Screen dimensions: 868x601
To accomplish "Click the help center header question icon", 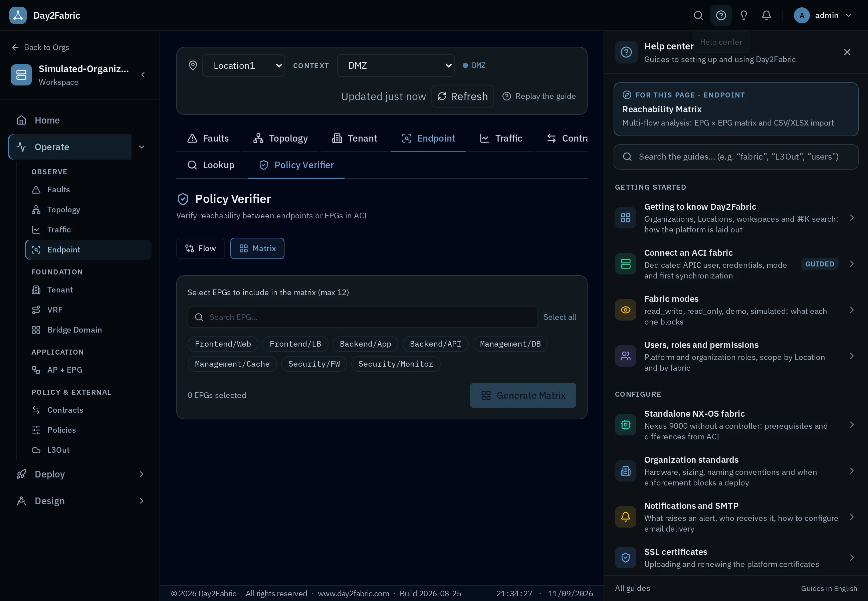I will pyautogui.click(x=626, y=52).
